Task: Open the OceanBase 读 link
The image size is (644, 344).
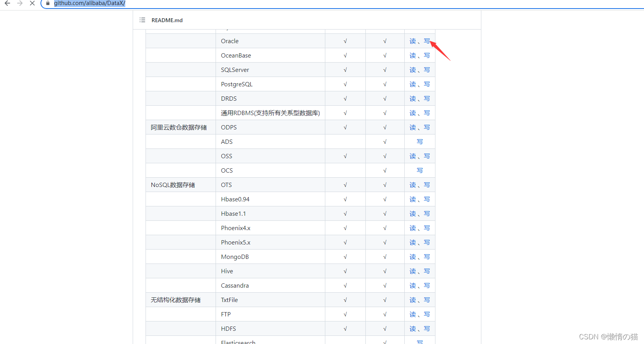Action: [412, 56]
